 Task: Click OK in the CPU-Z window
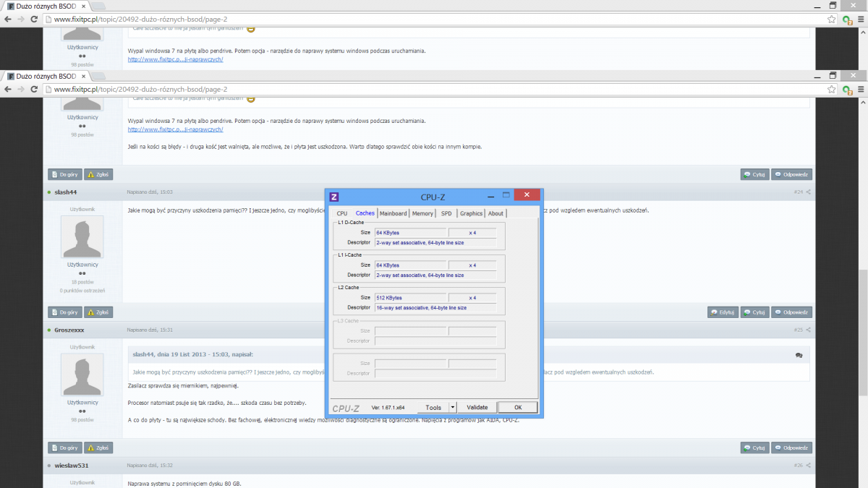518,408
